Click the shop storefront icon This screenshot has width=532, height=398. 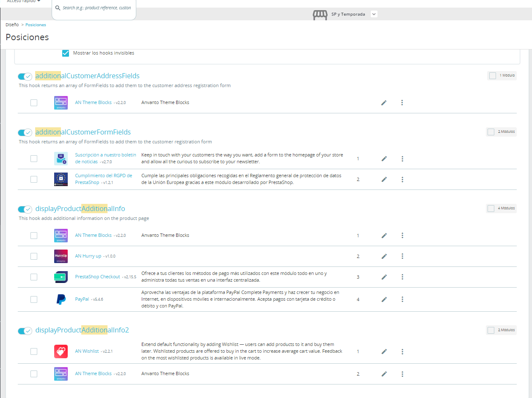[320, 15]
